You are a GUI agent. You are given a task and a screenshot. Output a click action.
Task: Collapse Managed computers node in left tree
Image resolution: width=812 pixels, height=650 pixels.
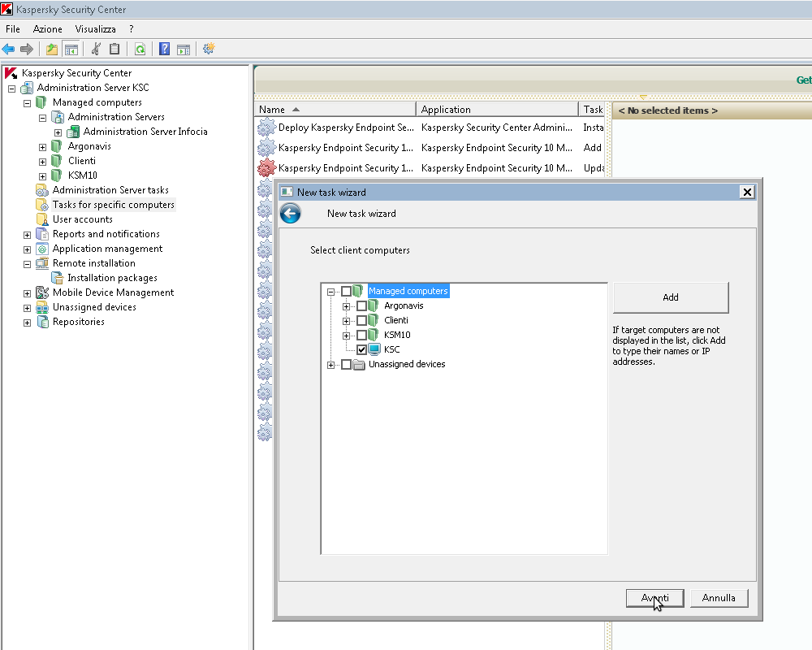click(x=27, y=103)
